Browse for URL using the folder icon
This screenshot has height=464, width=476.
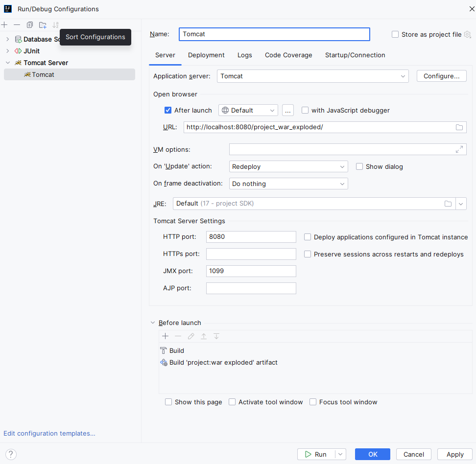[x=459, y=127]
